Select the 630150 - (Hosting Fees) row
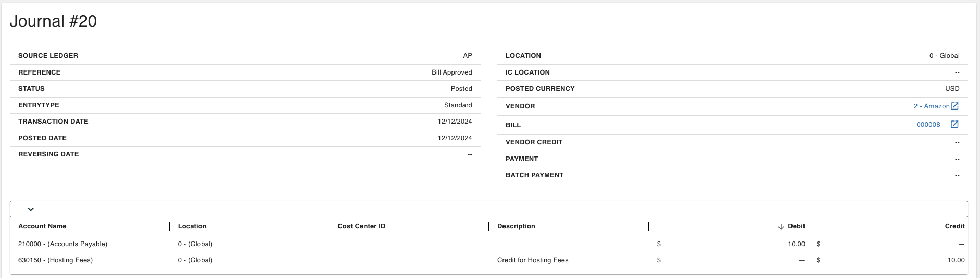 [489, 260]
